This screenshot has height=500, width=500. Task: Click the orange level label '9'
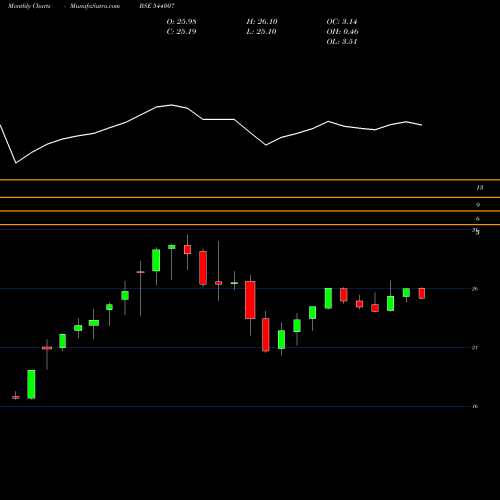(x=478, y=205)
